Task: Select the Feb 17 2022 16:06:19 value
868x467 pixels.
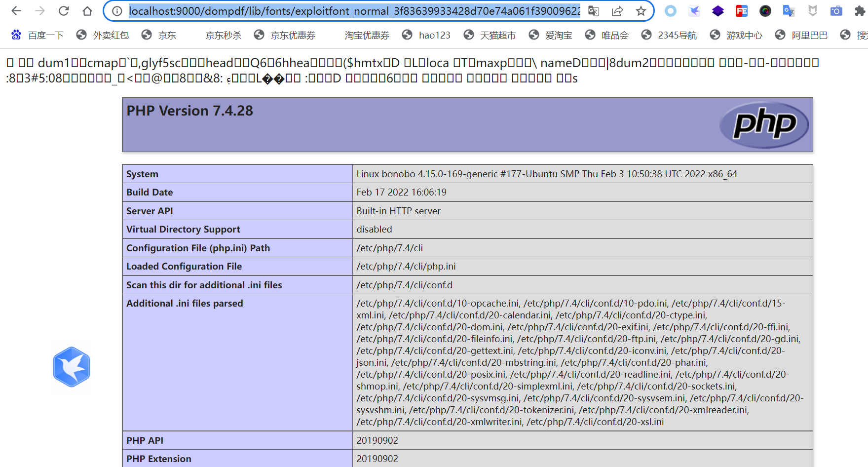Action: tap(401, 192)
